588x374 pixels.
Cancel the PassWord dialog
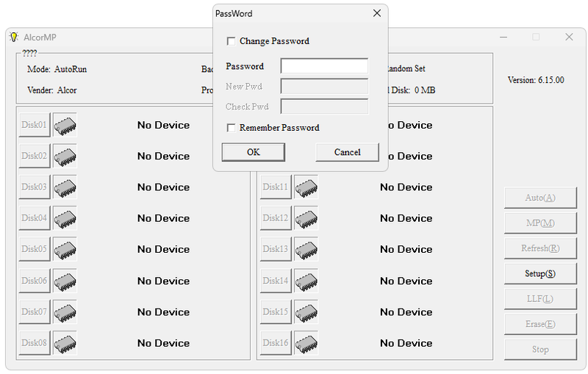coord(347,152)
